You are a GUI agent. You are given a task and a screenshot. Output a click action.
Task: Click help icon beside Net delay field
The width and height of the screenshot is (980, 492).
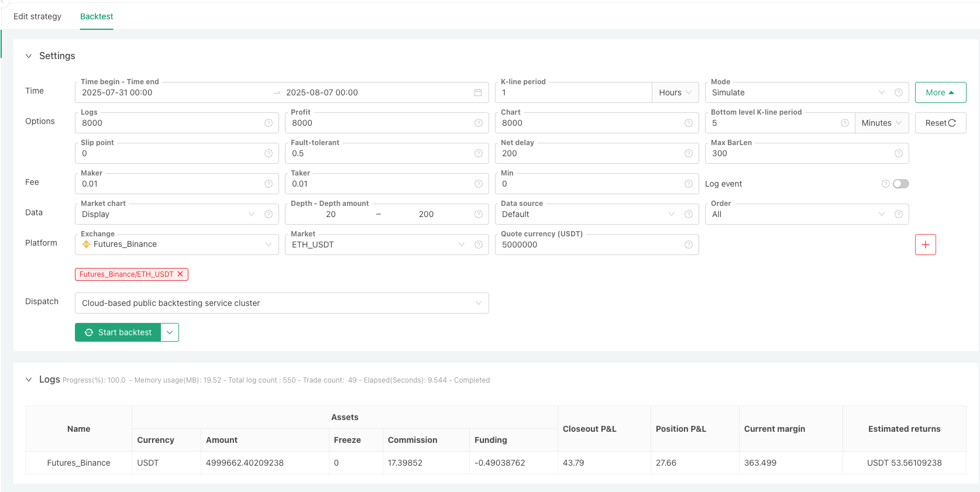[x=688, y=153]
